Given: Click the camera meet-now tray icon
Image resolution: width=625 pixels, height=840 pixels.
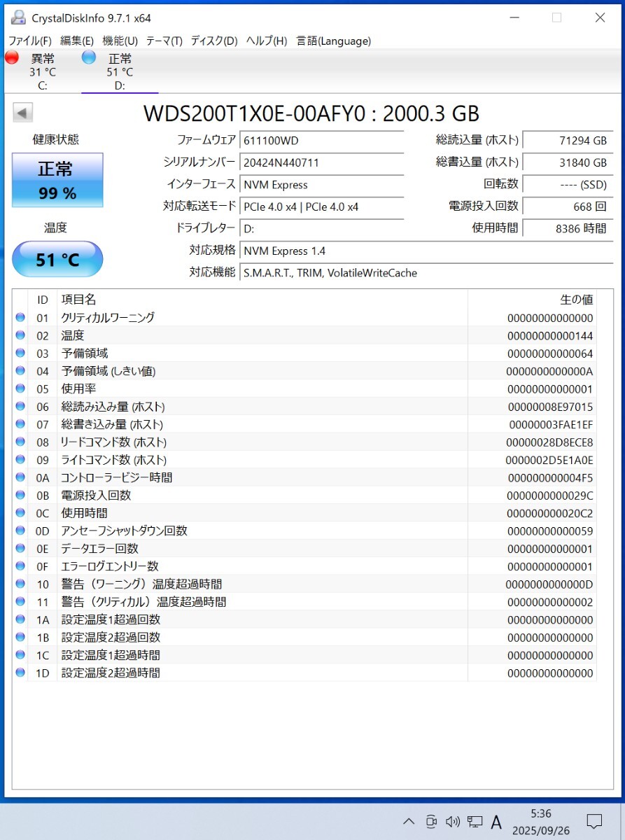Looking at the screenshot, I should [x=431, y=821].
